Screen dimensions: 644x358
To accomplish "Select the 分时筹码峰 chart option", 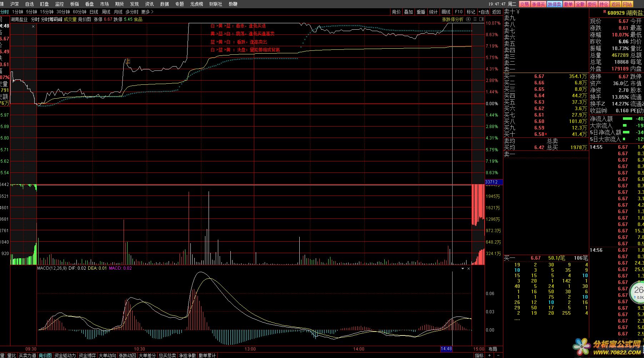I will pyautogui.click(x=52, y=19).
